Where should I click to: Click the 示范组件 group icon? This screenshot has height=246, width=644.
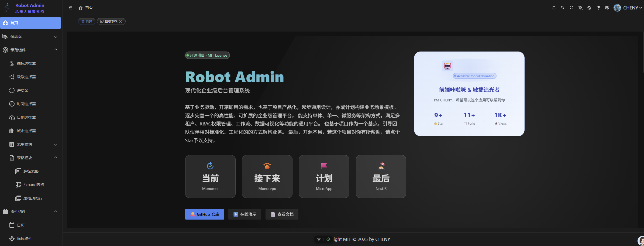(x=5, y=50)
